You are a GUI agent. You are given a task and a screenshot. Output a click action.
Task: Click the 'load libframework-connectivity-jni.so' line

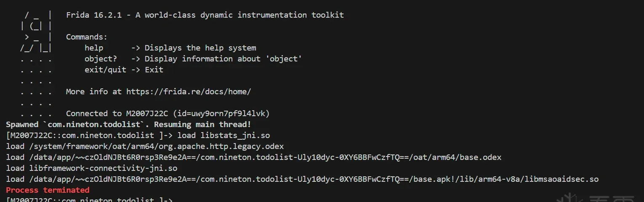tap(91, 168)
